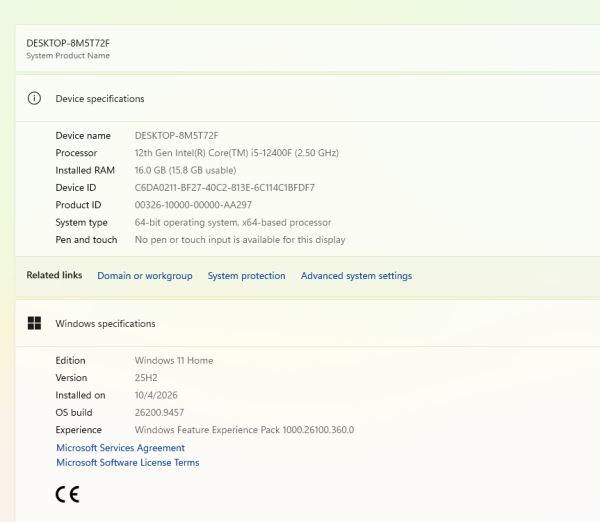
Task: Click the Device ID value C6DA0211-BF27
Action: [x=225, y=188]
